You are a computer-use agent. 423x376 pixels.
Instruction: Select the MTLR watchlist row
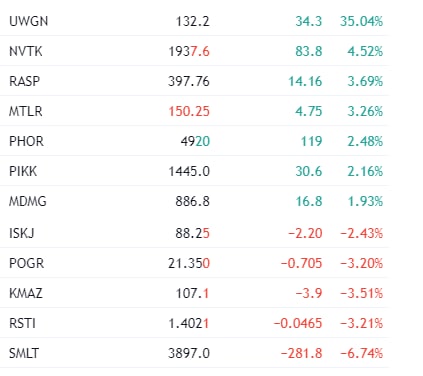(x=194, y=111)
